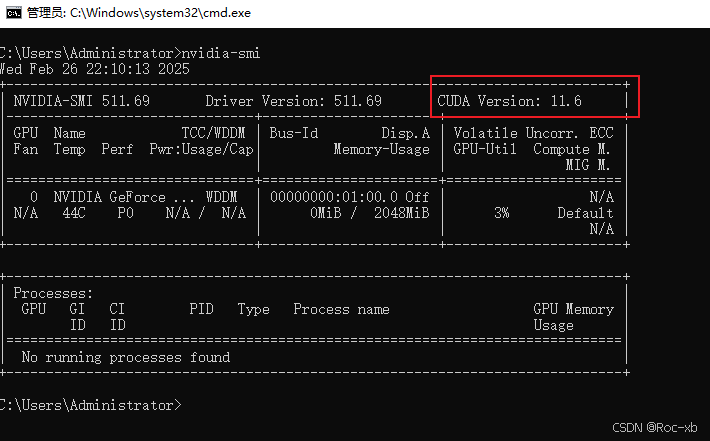Click the temperature value 44C
Screen dimensions: 710x441
(x=74, y=213)
